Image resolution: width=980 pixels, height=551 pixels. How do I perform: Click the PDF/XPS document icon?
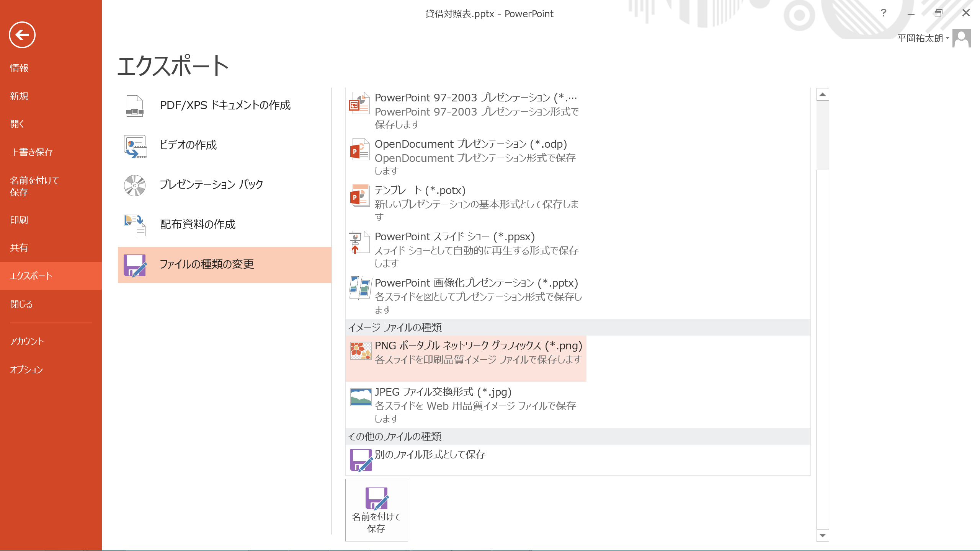click(134, 106)
